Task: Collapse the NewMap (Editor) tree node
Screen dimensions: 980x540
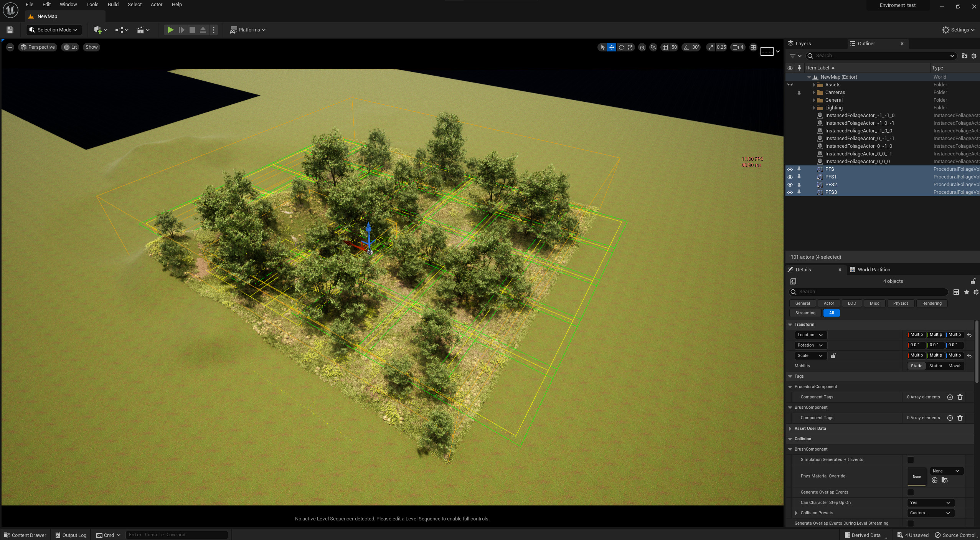Action: (809, 77)
